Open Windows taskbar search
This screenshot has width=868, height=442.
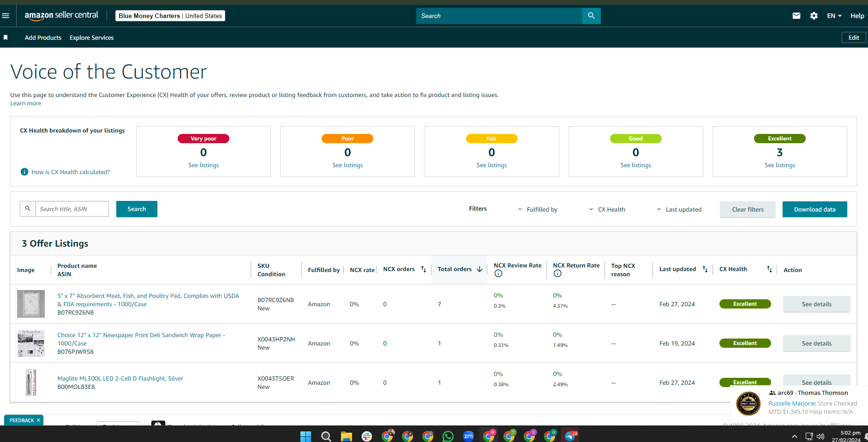326,436
